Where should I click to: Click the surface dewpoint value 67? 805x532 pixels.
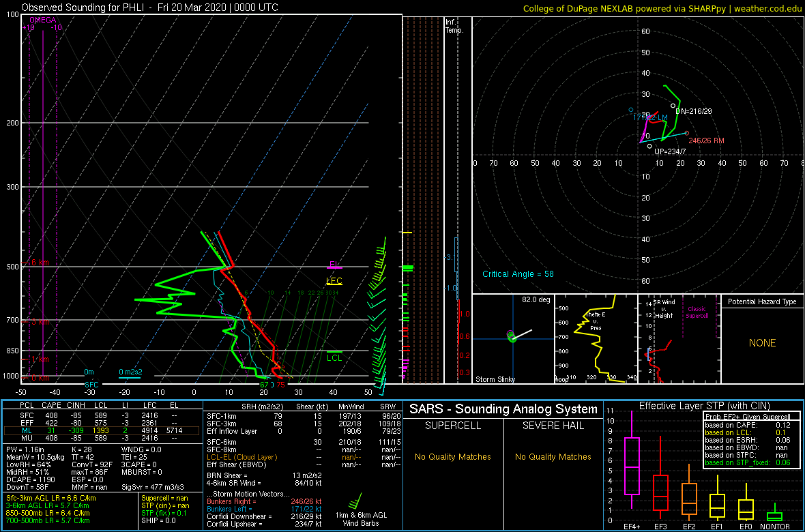pyautogui.click(x=264, y=384)
